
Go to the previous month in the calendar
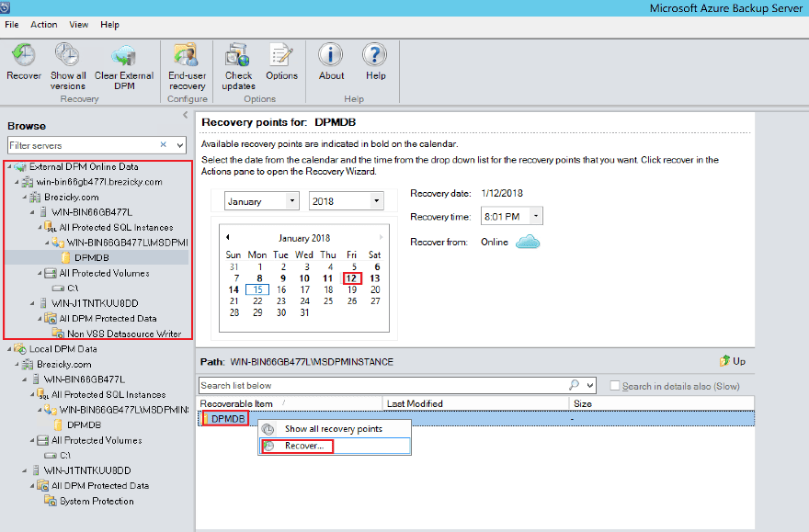pyautogui.click(x=228, y=237)
